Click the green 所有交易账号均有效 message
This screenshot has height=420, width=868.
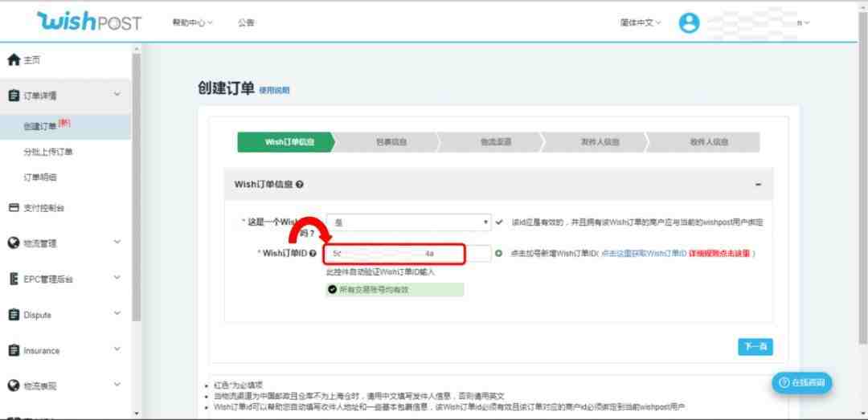[395, 289]
